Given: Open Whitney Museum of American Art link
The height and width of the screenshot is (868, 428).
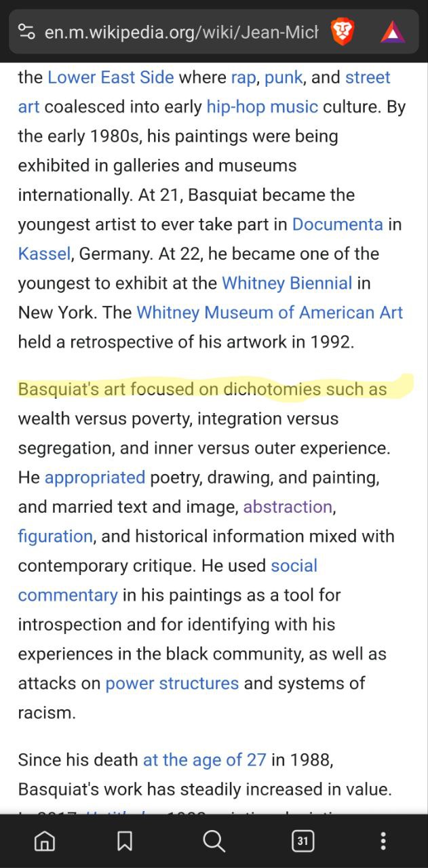Looking at the screenshot, I should click(x=270, y=313).
